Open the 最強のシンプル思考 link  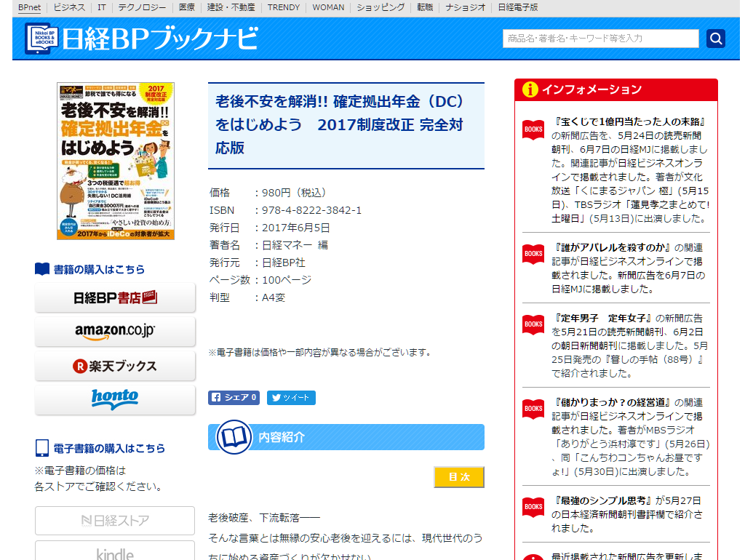(x=602, y=500)
